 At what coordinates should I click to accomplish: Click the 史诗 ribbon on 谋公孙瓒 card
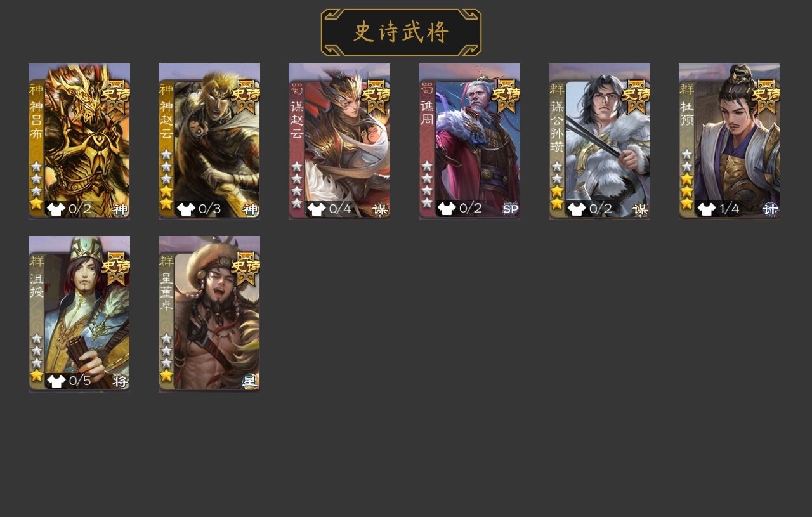636,95
